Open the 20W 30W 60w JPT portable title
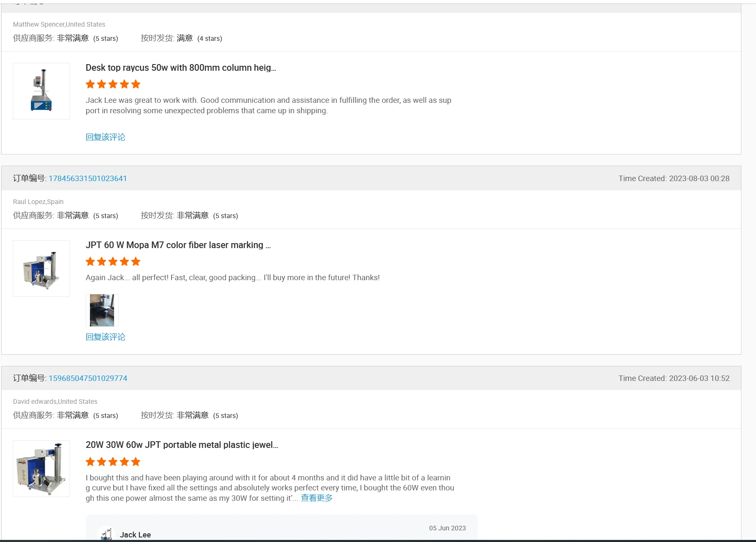This screenshot has height=542, width=756. (x=182, y=445)
